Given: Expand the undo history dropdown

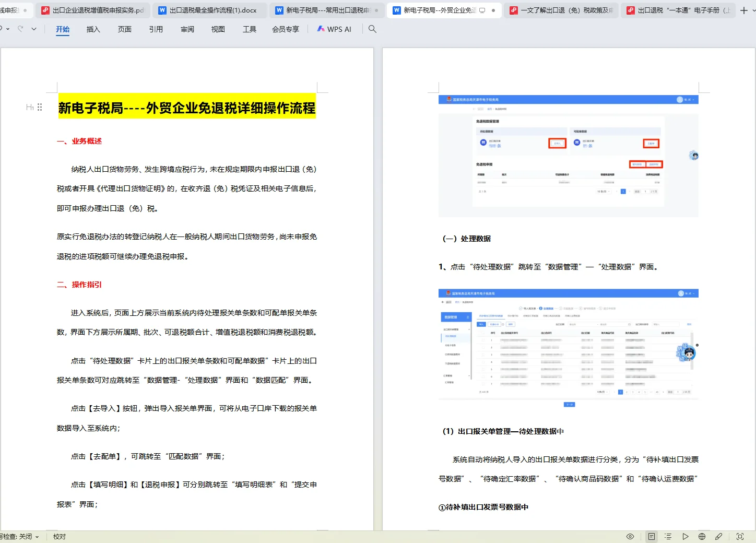Looking at the screenshot, I should click(8, 29).
